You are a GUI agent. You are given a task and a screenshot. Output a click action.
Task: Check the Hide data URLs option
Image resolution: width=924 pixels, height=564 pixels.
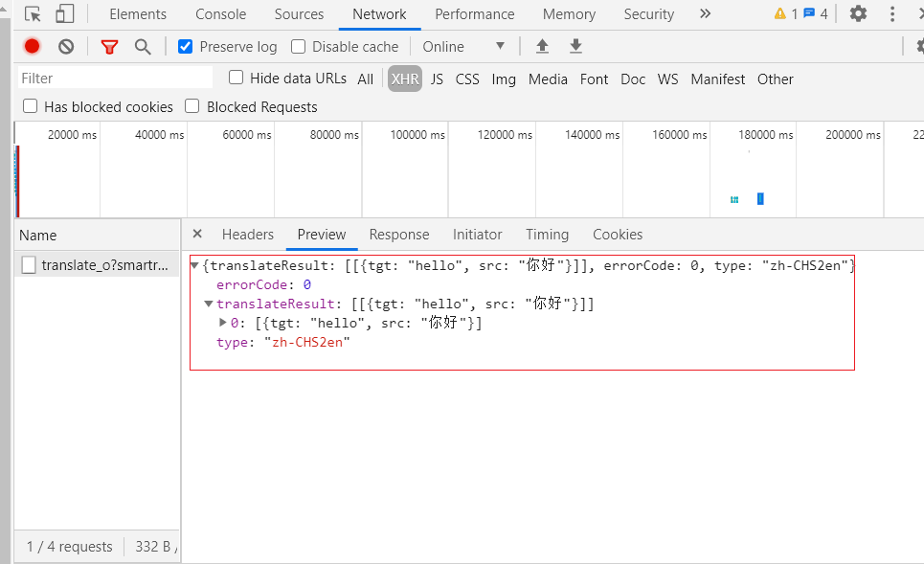(237, 79)
